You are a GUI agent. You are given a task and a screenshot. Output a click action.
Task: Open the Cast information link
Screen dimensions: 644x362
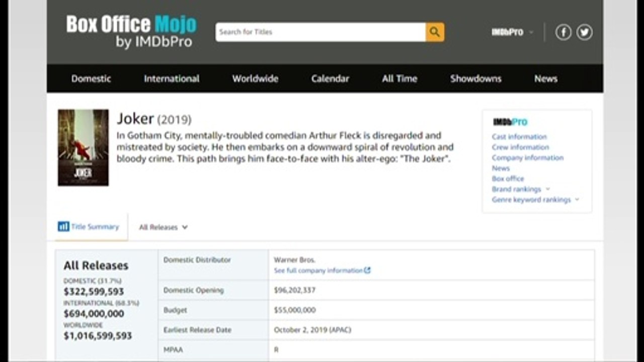[519, 137]
